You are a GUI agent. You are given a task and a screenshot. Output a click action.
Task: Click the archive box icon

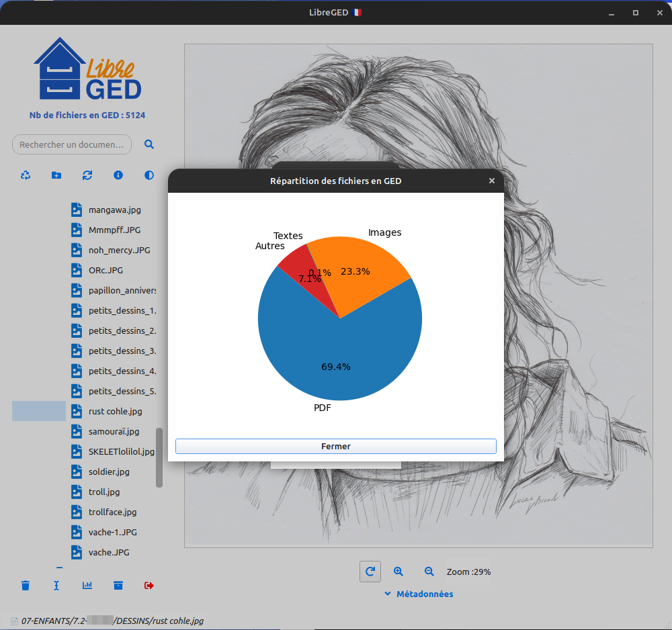[118, 586]
